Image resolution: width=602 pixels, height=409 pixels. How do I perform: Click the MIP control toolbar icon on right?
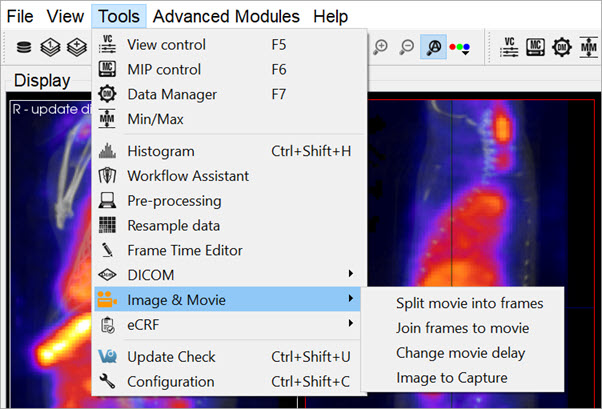(535, 47)
